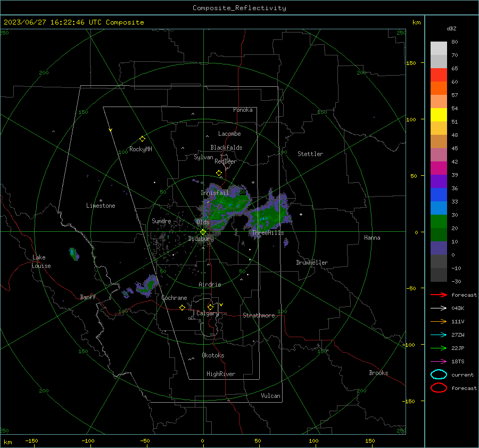Click the RedDeer city label
Viewport: 479px width, 448px height.
click(226, 161)
